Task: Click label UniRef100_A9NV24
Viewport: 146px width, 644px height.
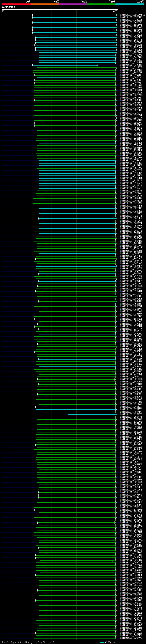Action: (131, 45)
